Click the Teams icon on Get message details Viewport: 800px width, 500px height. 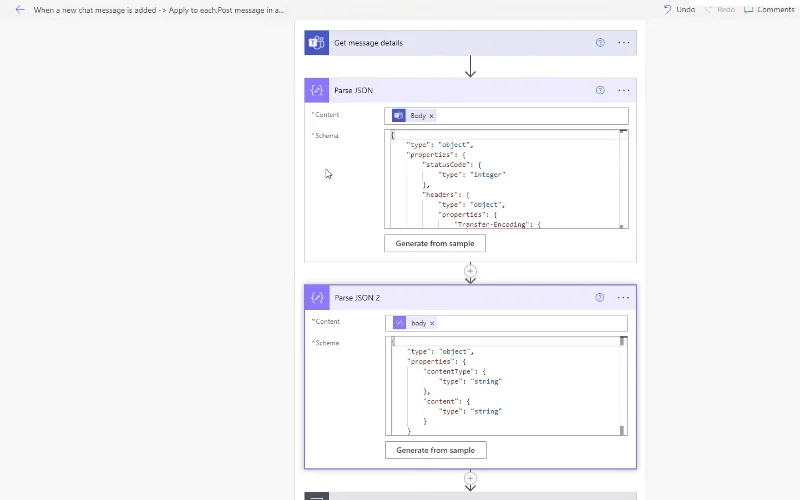click(x=316, y=42)
